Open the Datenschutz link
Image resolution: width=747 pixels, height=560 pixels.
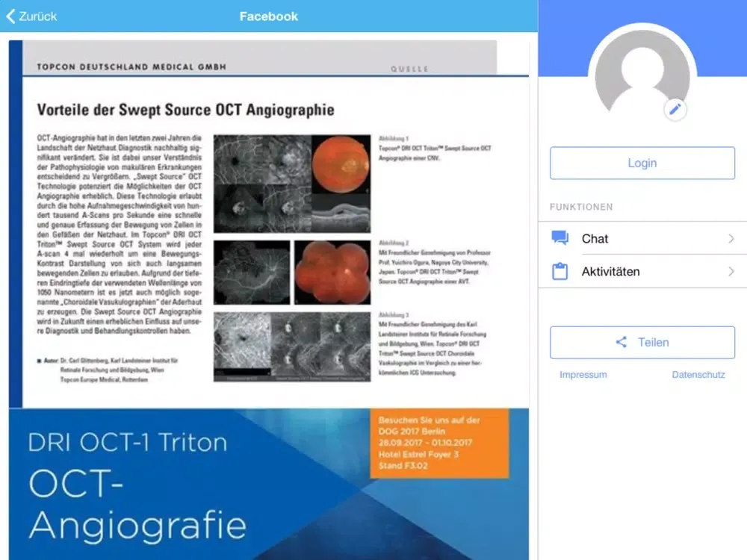point(698,375)
